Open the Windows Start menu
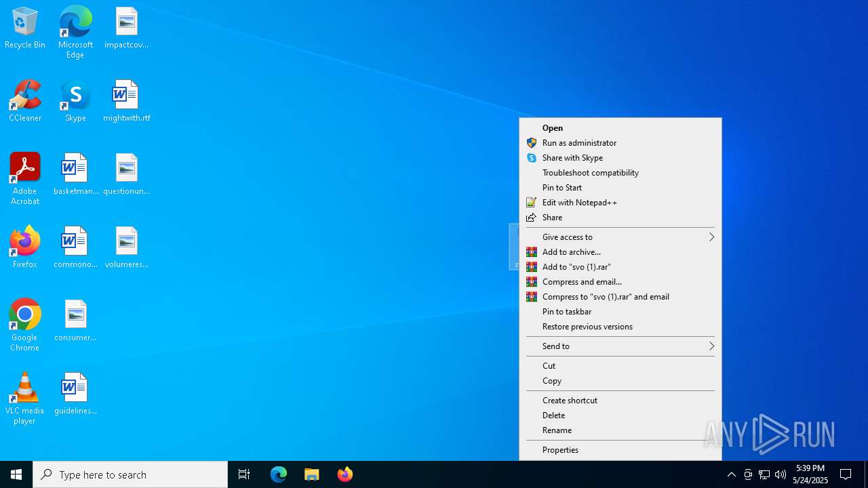 (x=16, y=474)
